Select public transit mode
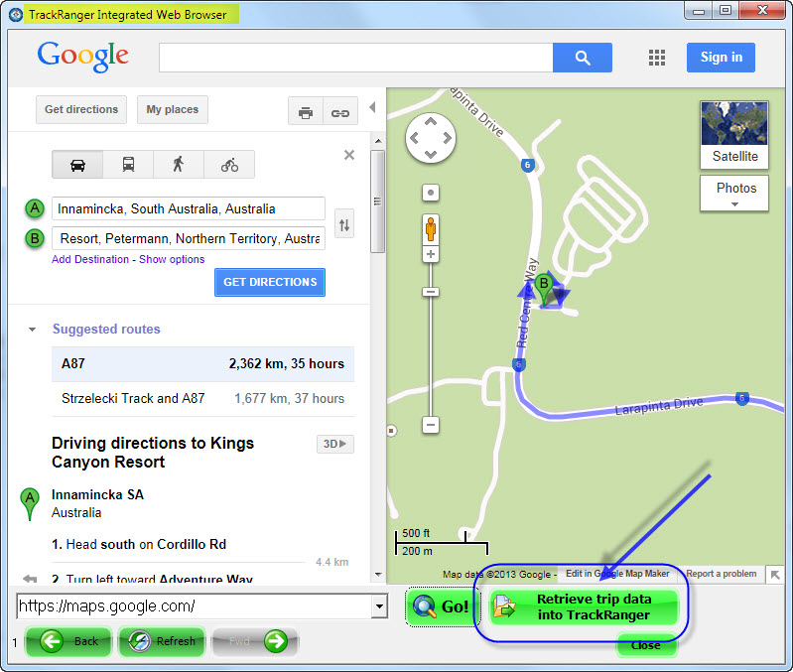 [128, 165]
